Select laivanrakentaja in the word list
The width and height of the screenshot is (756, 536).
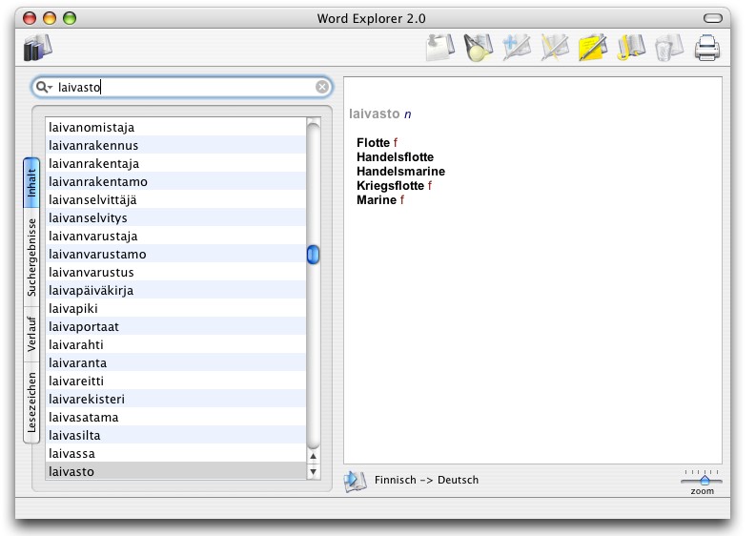[x=176, y=163]
